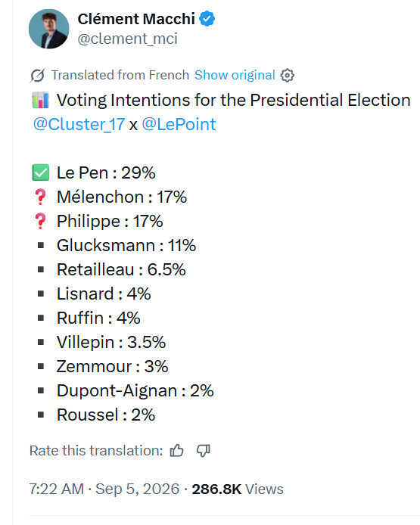Rate translation with thumbs down icon
The image size is (420, 525).
(x=204, y=451)
